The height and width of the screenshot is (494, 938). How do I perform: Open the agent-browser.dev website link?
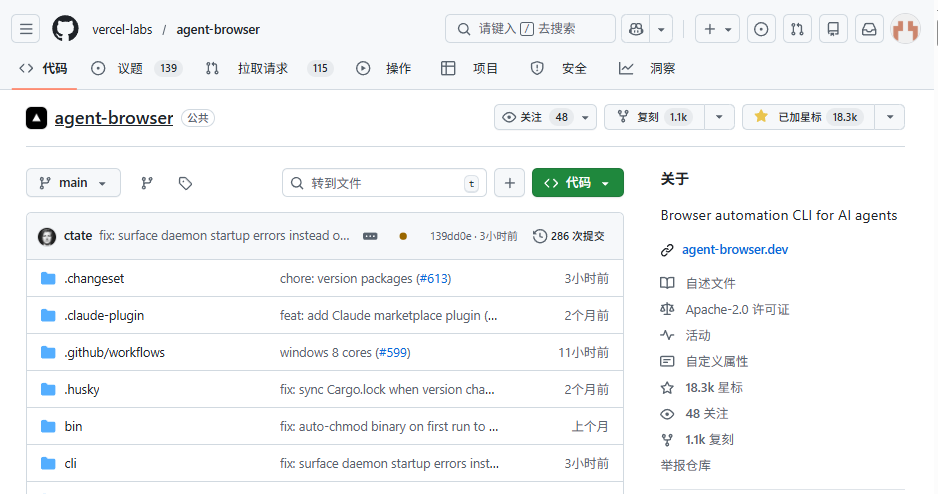pos(735,249)
